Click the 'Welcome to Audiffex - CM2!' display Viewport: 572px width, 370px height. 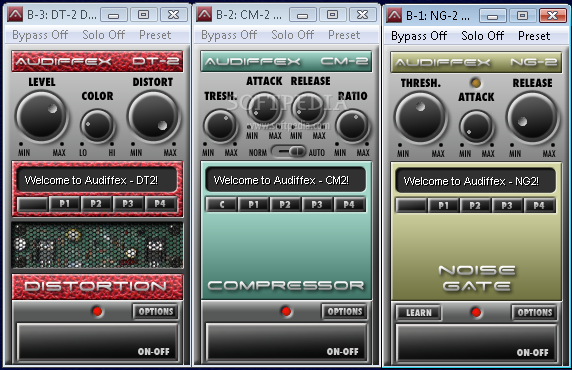[x=286, y=180]
